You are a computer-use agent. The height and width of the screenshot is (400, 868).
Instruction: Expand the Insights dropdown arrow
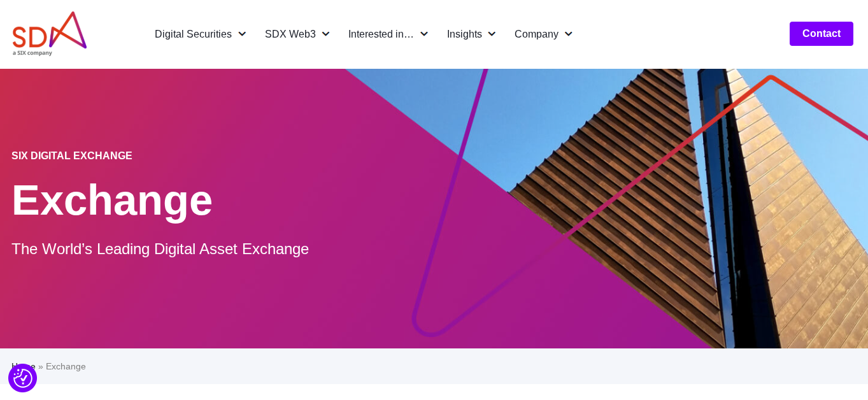tap(492, 34)
